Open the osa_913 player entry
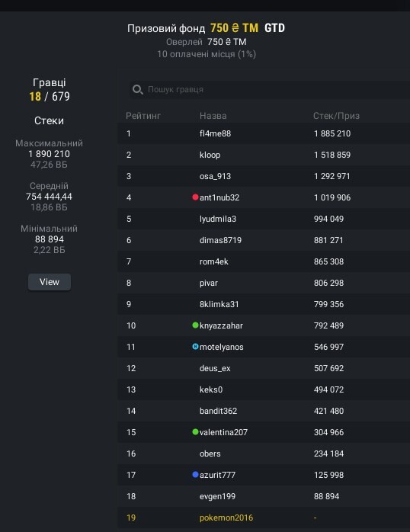Image resolution: width=410 pixels, height=532 pixels. [264, 176]
